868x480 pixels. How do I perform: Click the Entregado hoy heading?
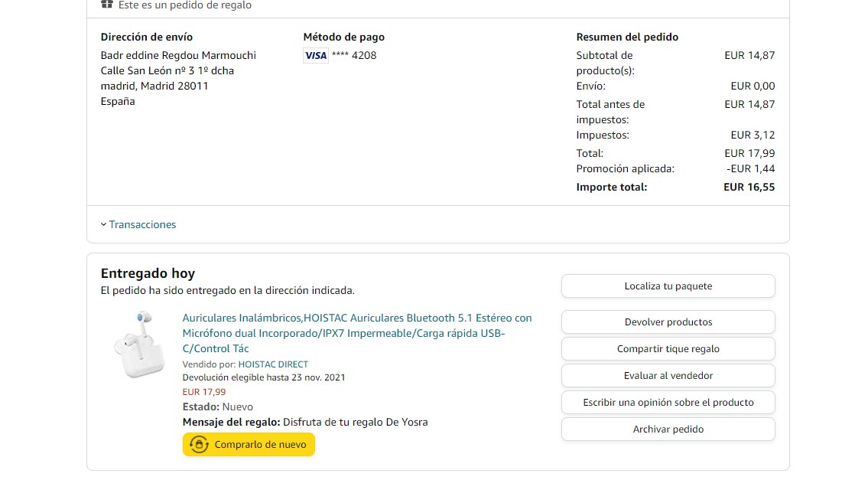tap(148, 273)
